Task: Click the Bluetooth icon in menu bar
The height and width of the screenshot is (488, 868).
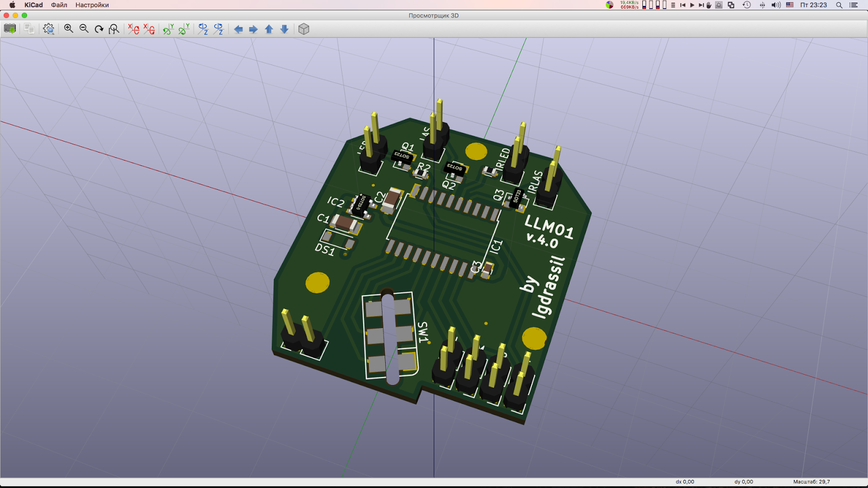Action: (762, 5)
